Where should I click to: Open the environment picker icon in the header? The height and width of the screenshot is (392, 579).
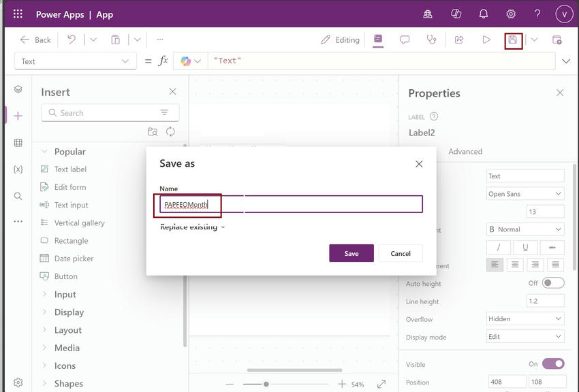click(428, 14)
